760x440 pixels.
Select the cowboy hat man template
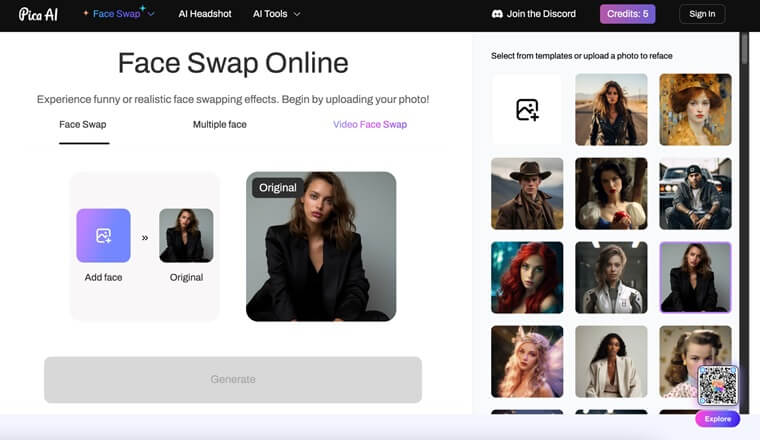[x=527, y=194]
